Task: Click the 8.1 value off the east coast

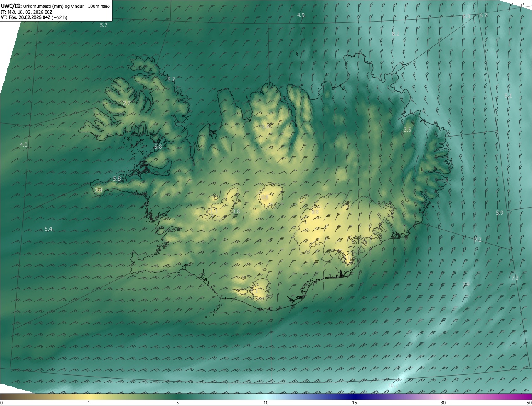Action: click(508, 96)
